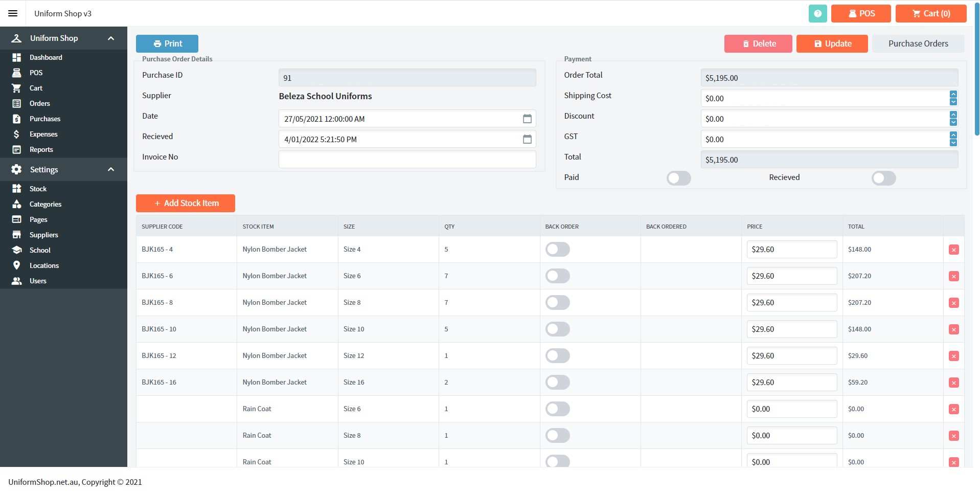Screen dimensions: 980x493
Task: Click the School graduation cap icon
Action: pos(16,250)
